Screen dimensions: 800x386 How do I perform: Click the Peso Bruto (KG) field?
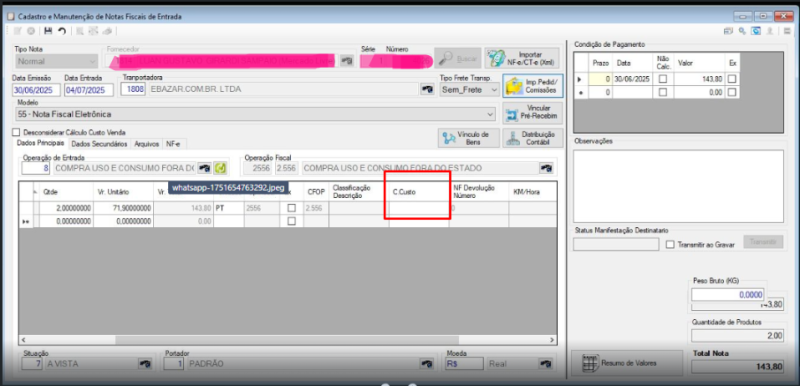click(x=728, y=295)
